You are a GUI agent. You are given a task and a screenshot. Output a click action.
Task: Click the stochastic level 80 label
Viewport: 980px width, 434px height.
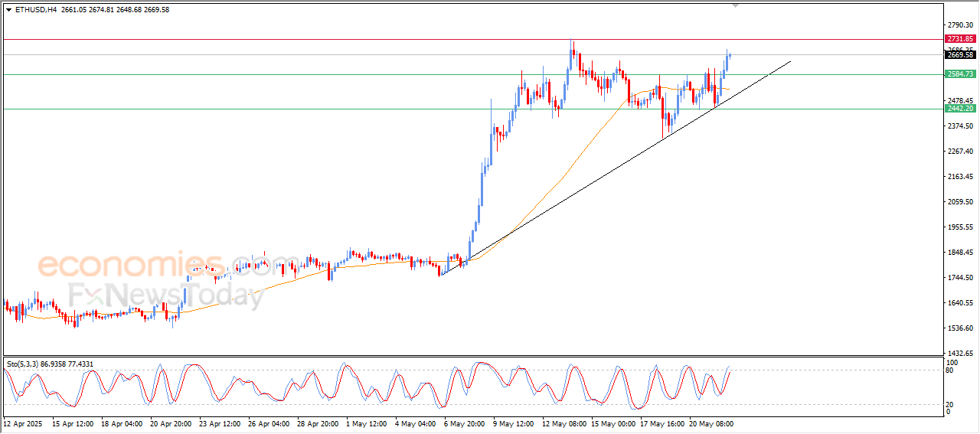pos(950,370)
